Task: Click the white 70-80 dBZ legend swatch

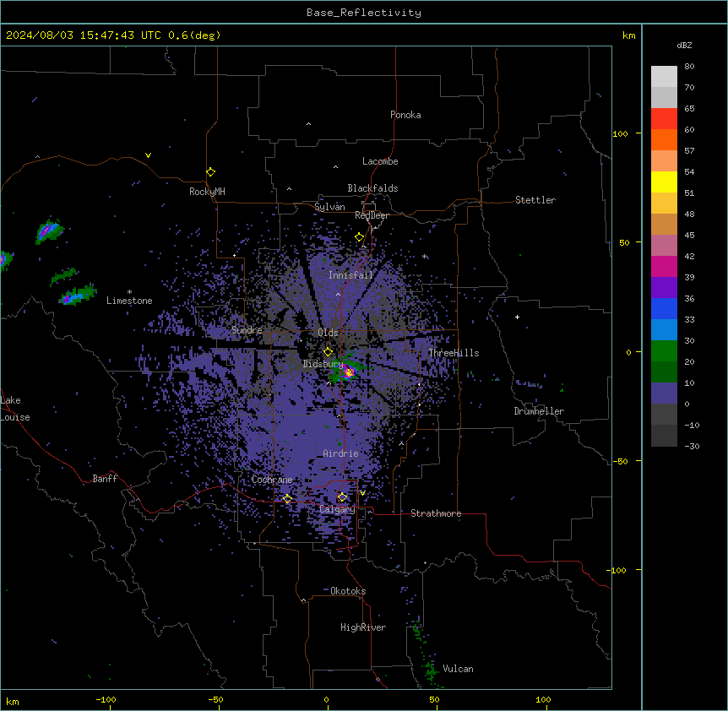Action: tap(664, 77)
